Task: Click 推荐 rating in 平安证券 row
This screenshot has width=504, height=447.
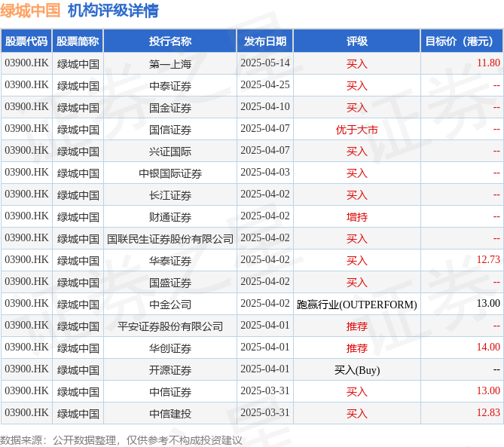Action: [357, 326]
